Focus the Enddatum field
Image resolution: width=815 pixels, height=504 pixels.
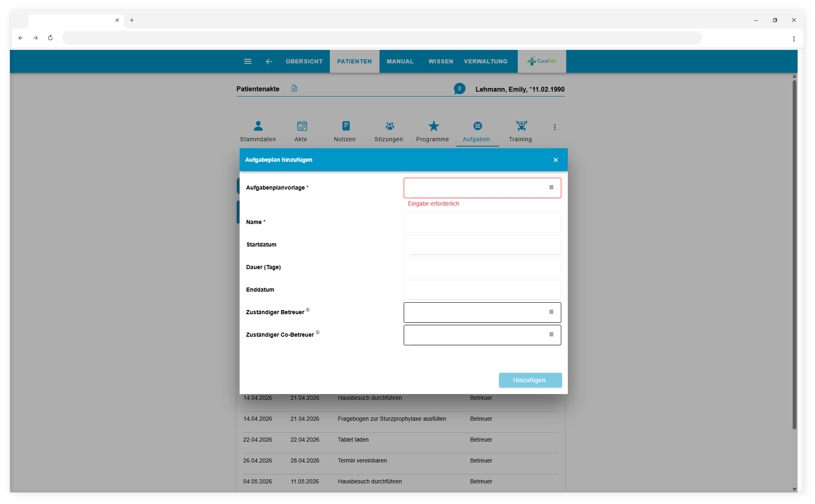pos(482,290)
